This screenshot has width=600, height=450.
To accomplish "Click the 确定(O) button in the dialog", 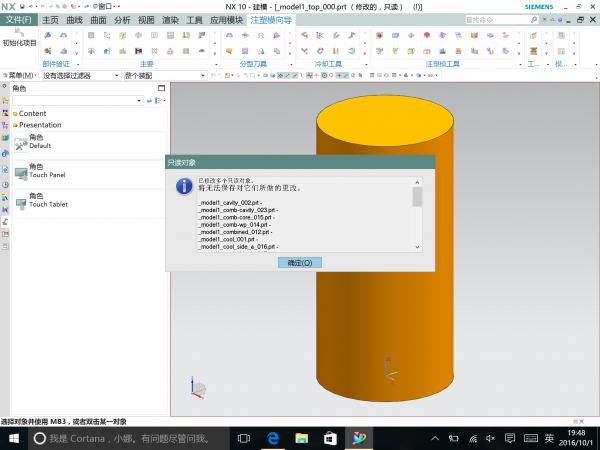I will click(x=300, y=262).
